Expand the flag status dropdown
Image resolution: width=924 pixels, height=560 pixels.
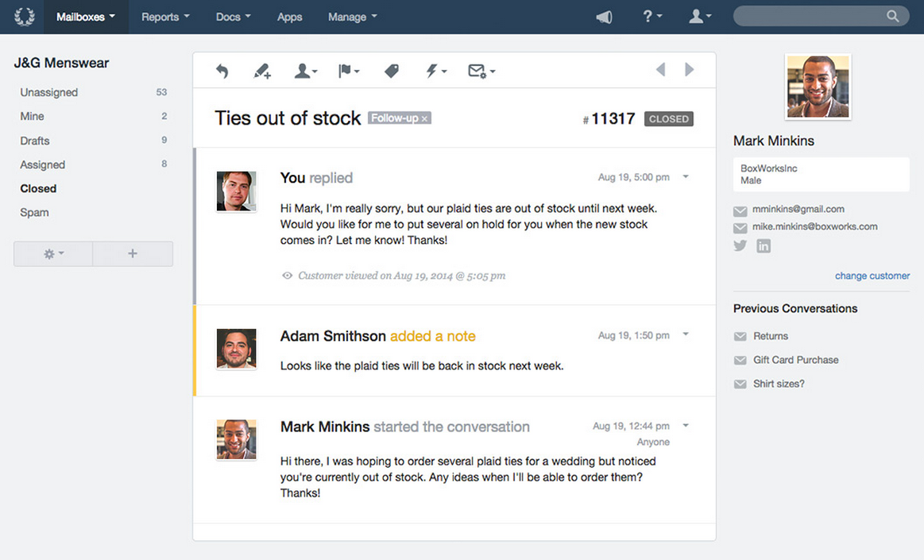[x=347, y=71]
